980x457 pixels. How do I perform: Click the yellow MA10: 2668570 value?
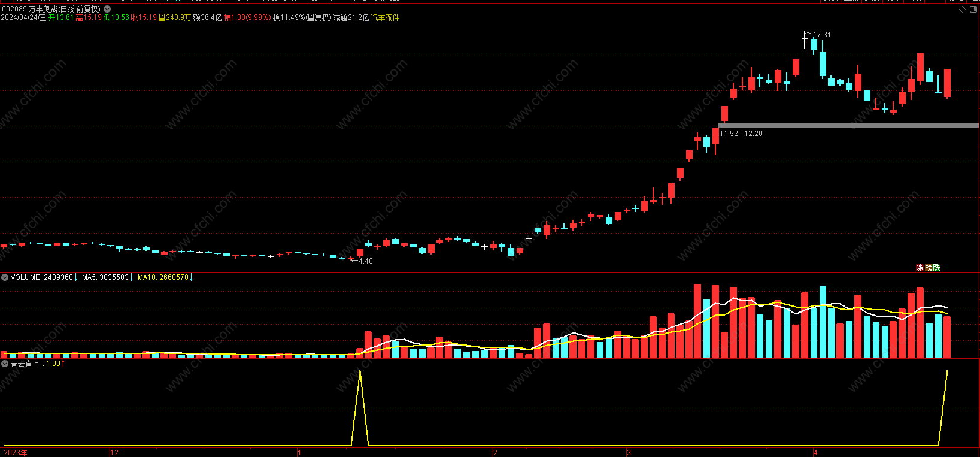click(x=163, y=277)
